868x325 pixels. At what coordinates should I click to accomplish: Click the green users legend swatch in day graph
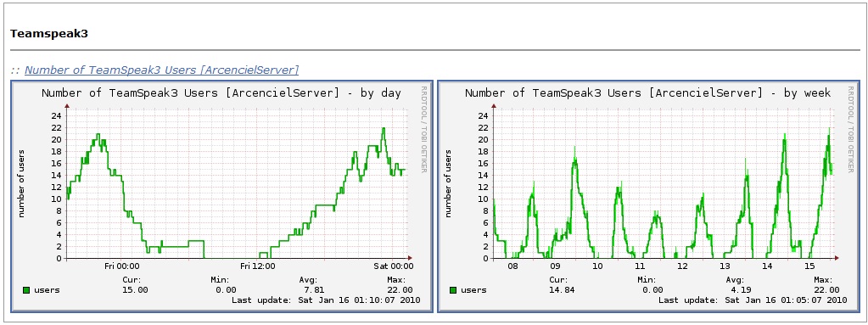pyautogui.click(x=26, y=289)
